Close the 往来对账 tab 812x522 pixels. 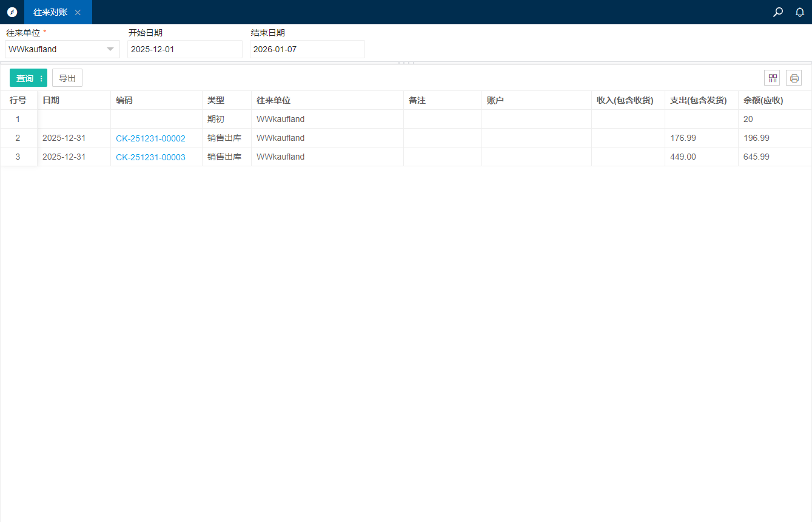[78, 13]
